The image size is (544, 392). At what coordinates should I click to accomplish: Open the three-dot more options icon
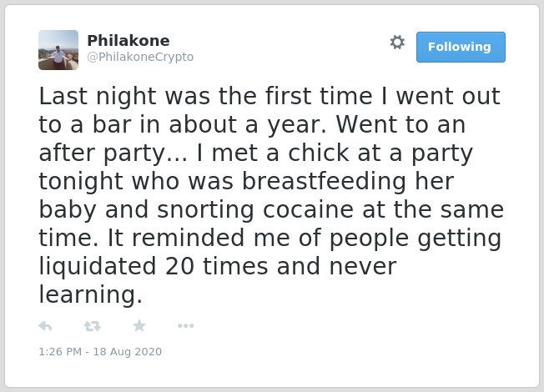click(x=185, y=326)
